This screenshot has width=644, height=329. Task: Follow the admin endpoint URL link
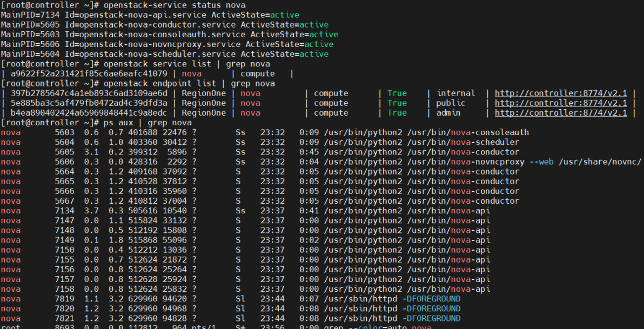coord(561,113)
